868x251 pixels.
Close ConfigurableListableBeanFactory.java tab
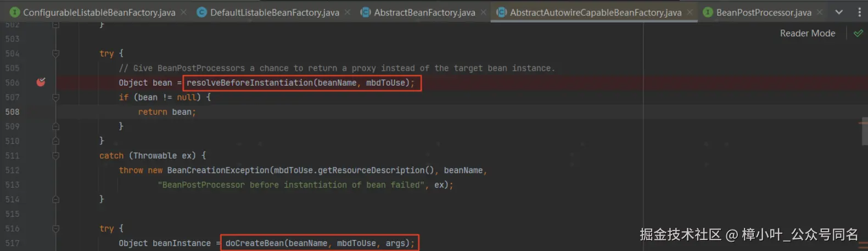coord(183,12)
